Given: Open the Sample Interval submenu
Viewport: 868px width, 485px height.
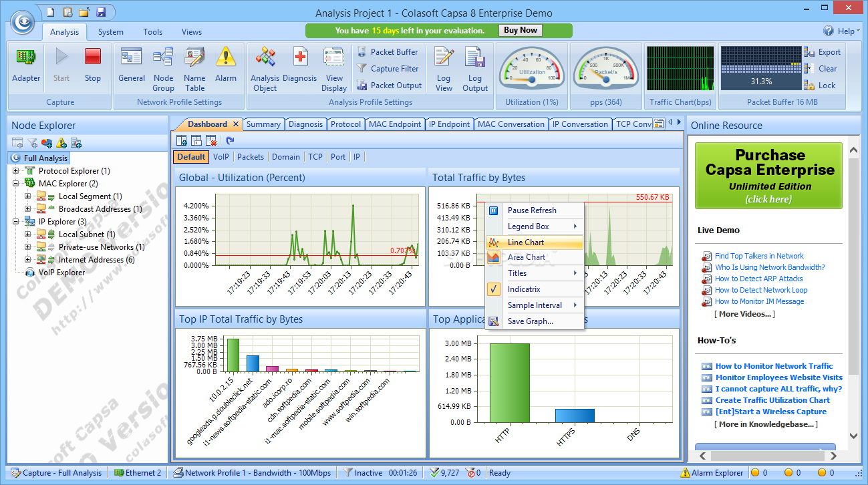Looking at the screenshot, I should coord(535,305).
